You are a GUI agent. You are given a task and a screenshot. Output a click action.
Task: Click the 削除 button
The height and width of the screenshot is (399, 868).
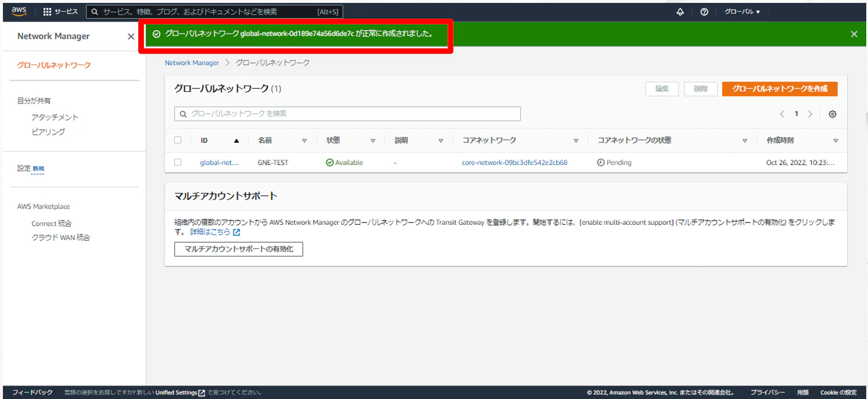pos(700,89)
